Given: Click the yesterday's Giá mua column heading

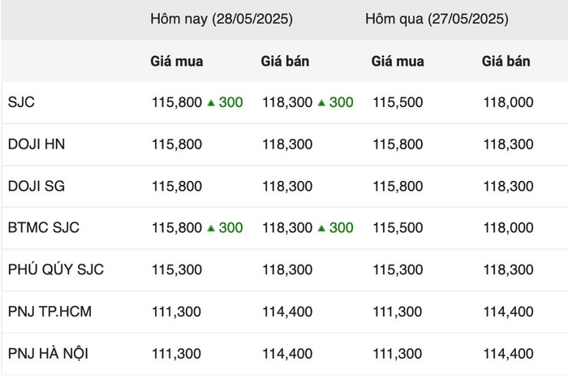Looking at the screenshot, I should point(398,61).
